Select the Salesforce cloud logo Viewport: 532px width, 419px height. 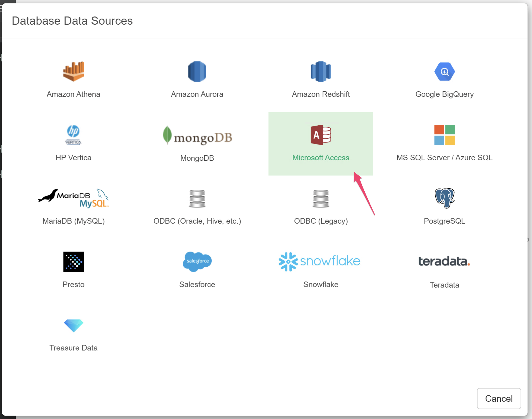click(197, 262)
